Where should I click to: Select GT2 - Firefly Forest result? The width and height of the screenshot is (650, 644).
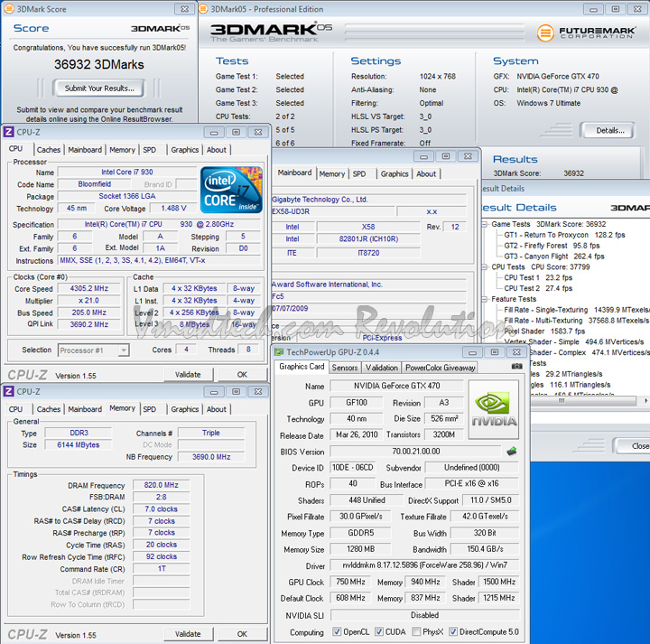tap(552, 246)
